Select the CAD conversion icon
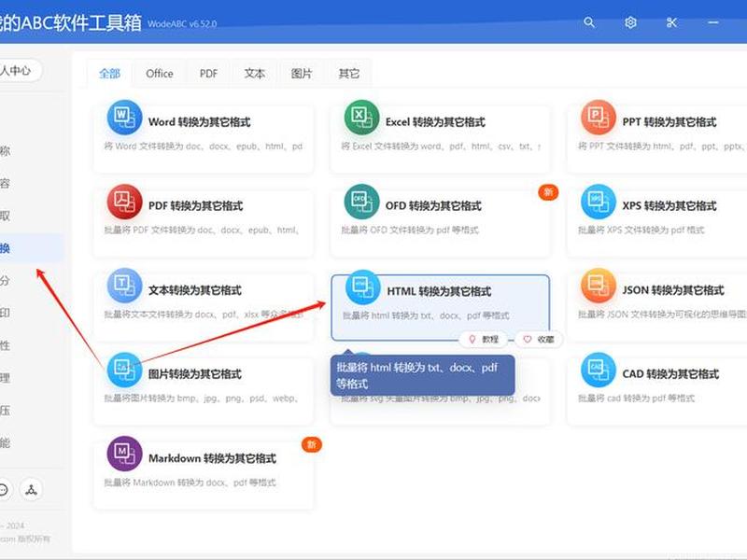Viewport: 747px width, 560px height. (x=599, y=370)
